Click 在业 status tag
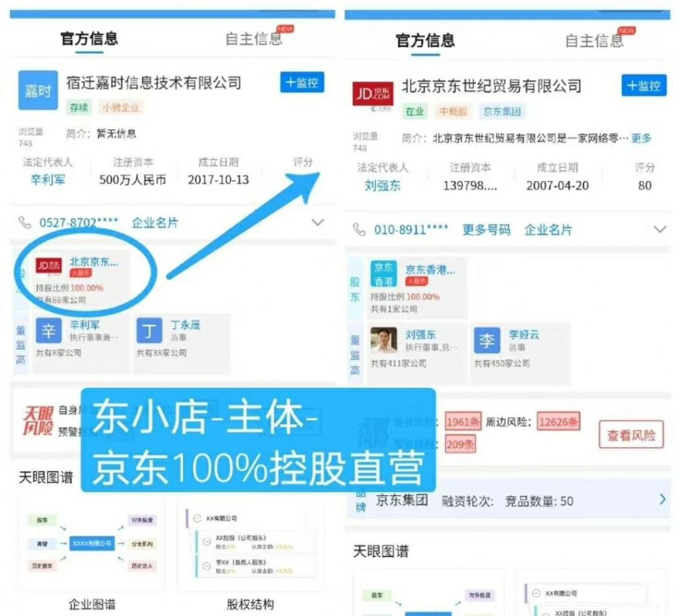 click(414, 111)
